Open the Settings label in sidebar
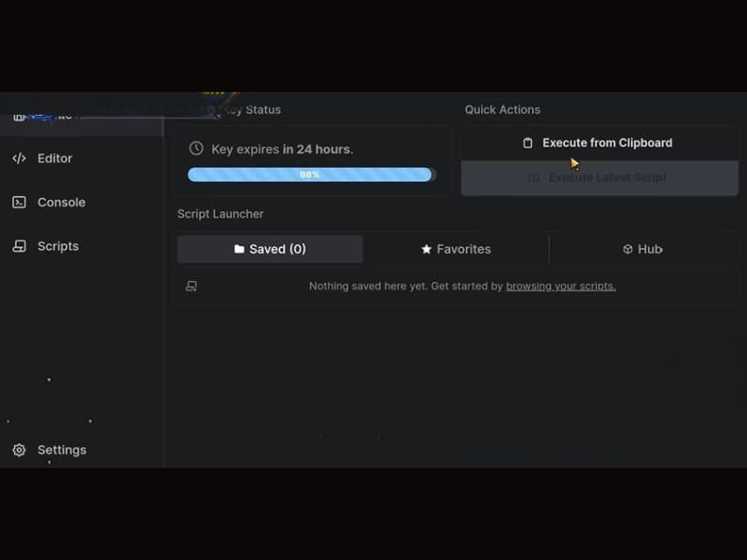Screen dimensions: 747x560 (62, 450)
